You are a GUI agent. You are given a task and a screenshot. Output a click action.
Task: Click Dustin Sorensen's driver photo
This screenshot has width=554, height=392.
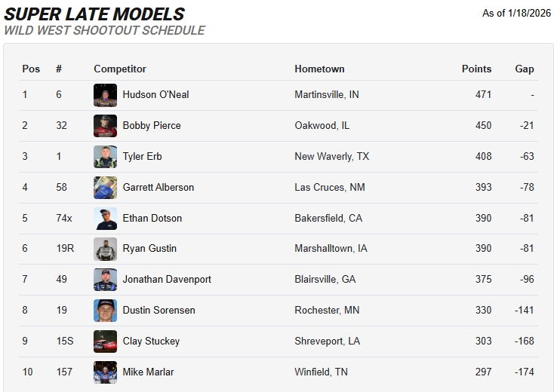(105, 311)
